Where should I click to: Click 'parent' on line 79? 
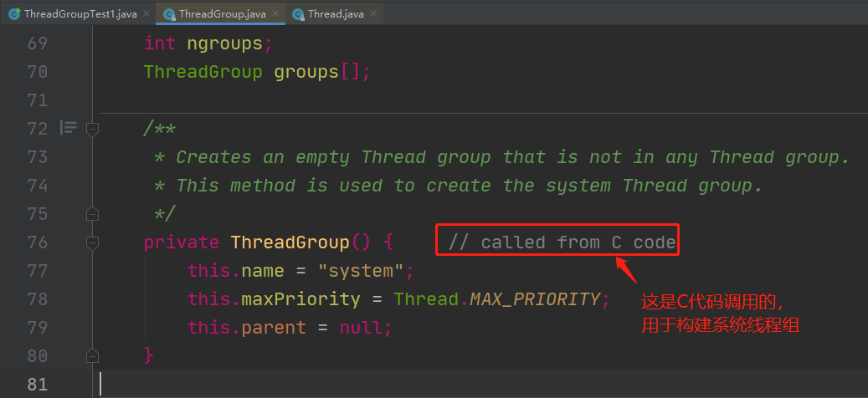[x=274, y=327]
